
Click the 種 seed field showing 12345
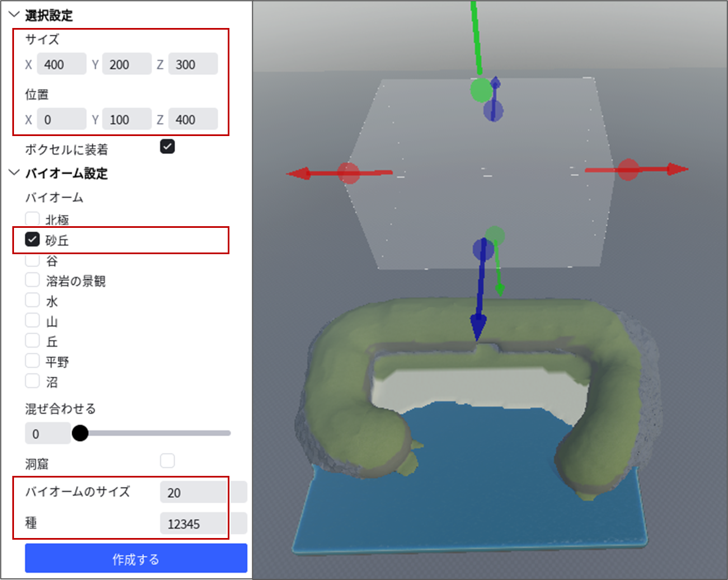coord(203,523)
